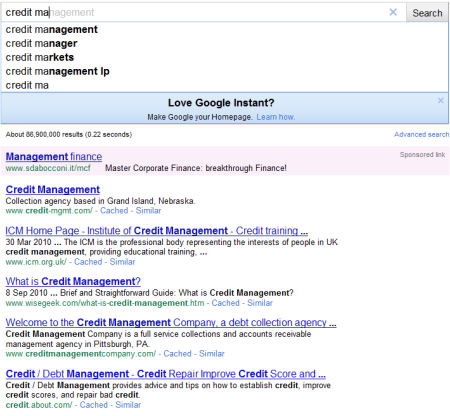Open Advanced search link
Image resolution: width=450 pixels, height=416 pixels.
tap(422, 134)
